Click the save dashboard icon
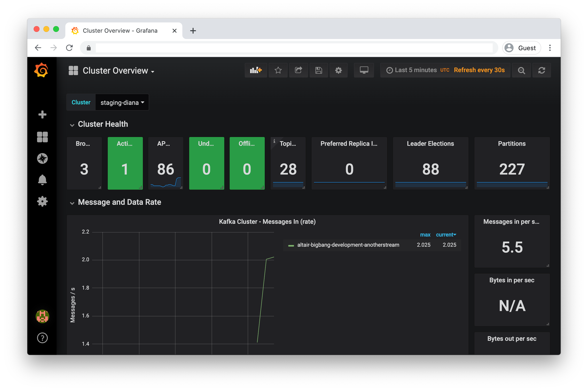Image resolution: width=588 pixels, height=391 pixels. coord(319,70)
